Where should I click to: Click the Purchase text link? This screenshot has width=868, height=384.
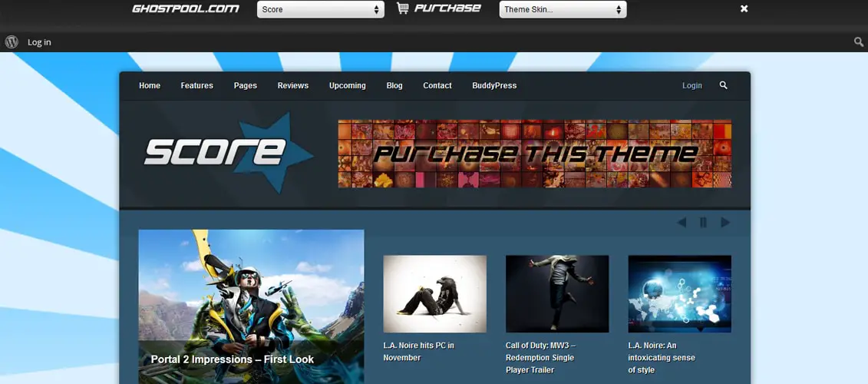(x=447, y=8)
